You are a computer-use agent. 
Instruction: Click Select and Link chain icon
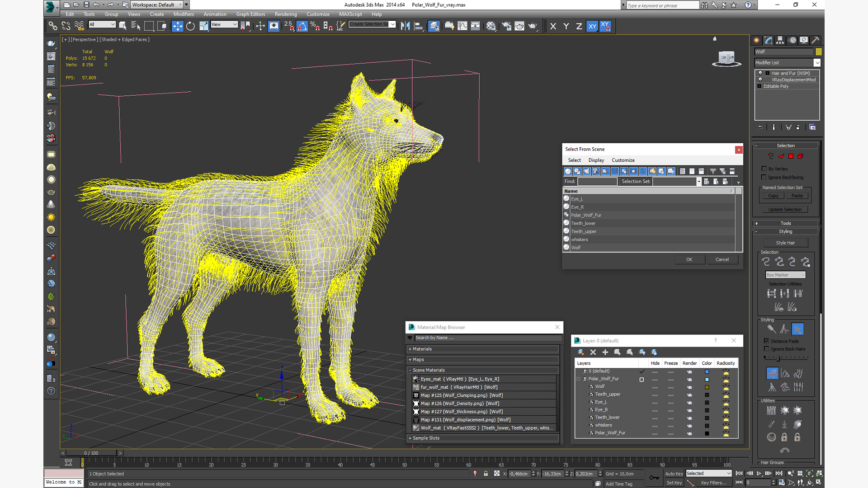click(x=53, y=26)
